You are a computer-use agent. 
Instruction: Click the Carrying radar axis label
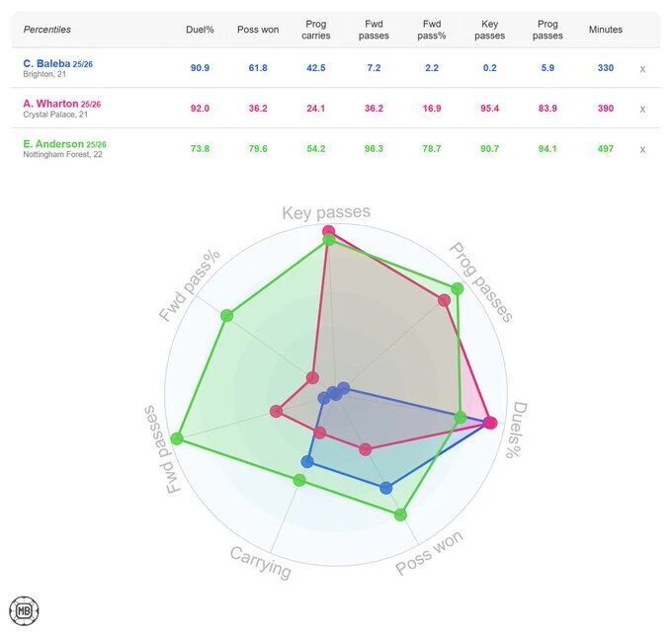click(x=261, y=563)
